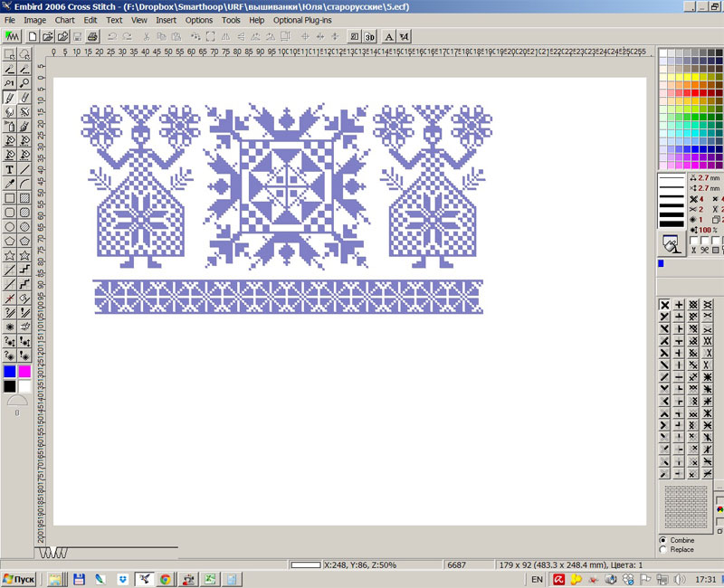724x588 pixels.
Task: Open Chrome from the taskbar
Action: click(x=165, y=579)
